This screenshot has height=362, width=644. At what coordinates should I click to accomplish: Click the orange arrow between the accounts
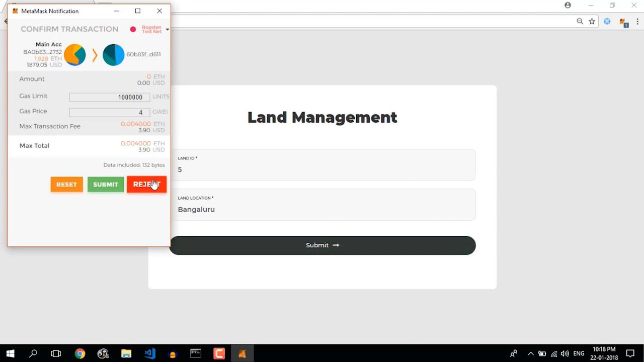[95, 55]
